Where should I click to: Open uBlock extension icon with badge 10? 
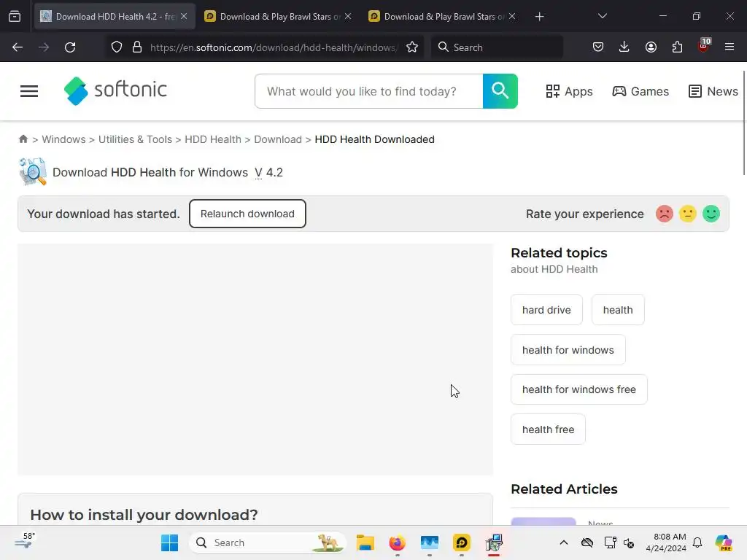click(x=704, y=46)
